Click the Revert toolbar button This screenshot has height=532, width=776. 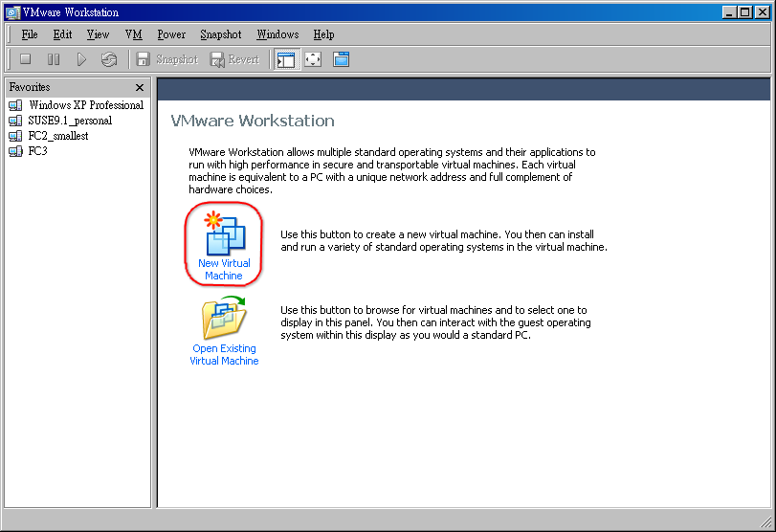click(x=234, y=59)
